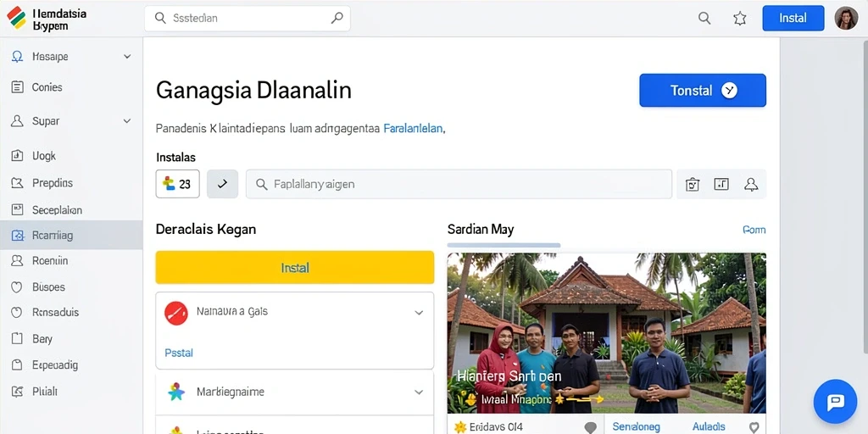Click the Ptiiali sidebar icon
868x434 pixels.
coord(17,392)
